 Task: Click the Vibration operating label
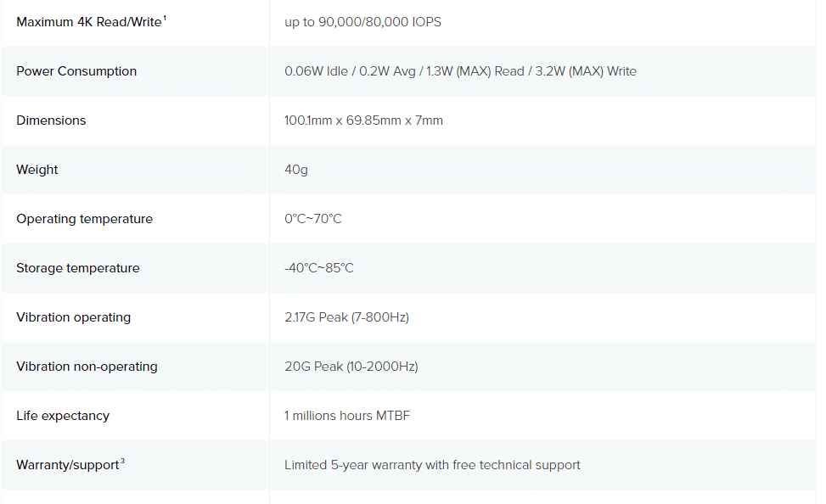[73, 317]
